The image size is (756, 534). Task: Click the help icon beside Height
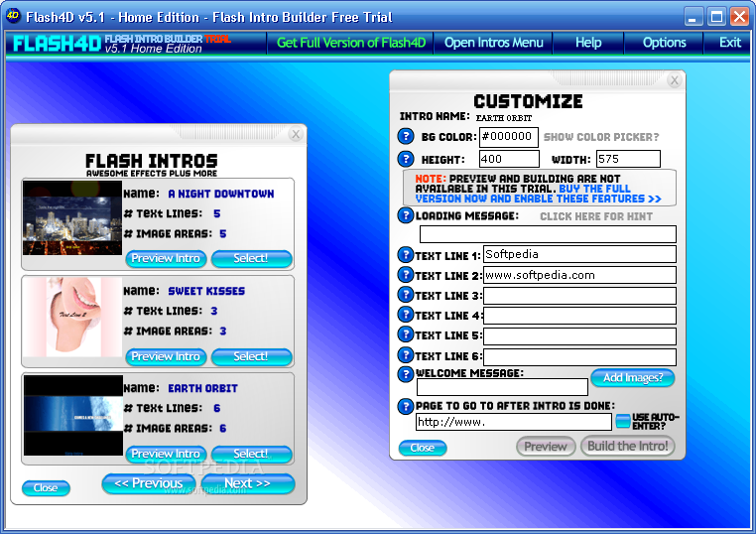click(406, 159)
